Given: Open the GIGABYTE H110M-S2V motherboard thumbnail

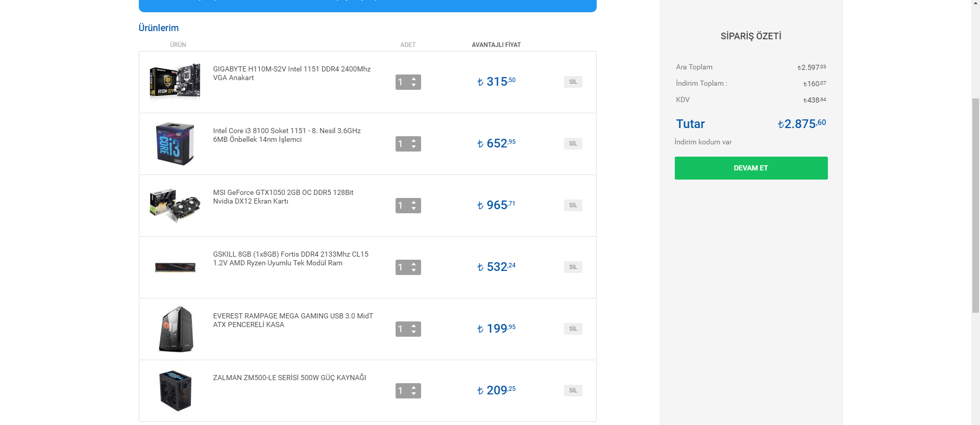Looking at the screenshot, I should tap(175, 81).
